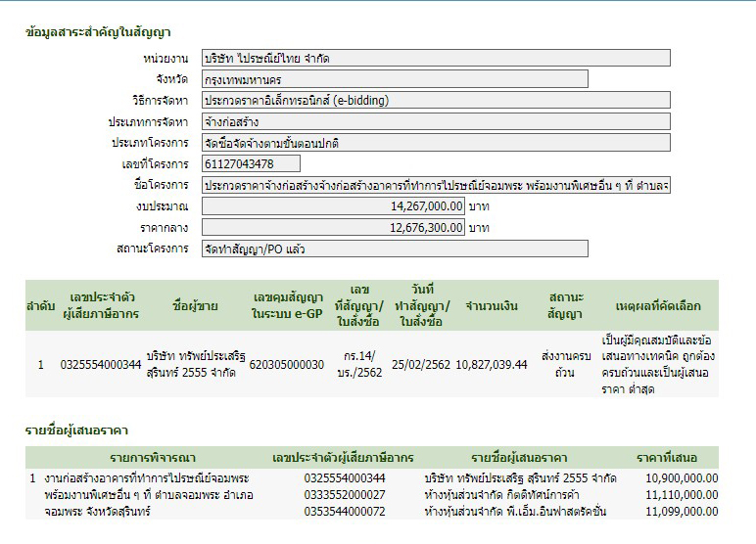Image resolution: width=756 pixels, height=544 pixels.
Task: Focus the งบประมาณ field showing 14,267,000.00
Action: click(x=333, y=206)
